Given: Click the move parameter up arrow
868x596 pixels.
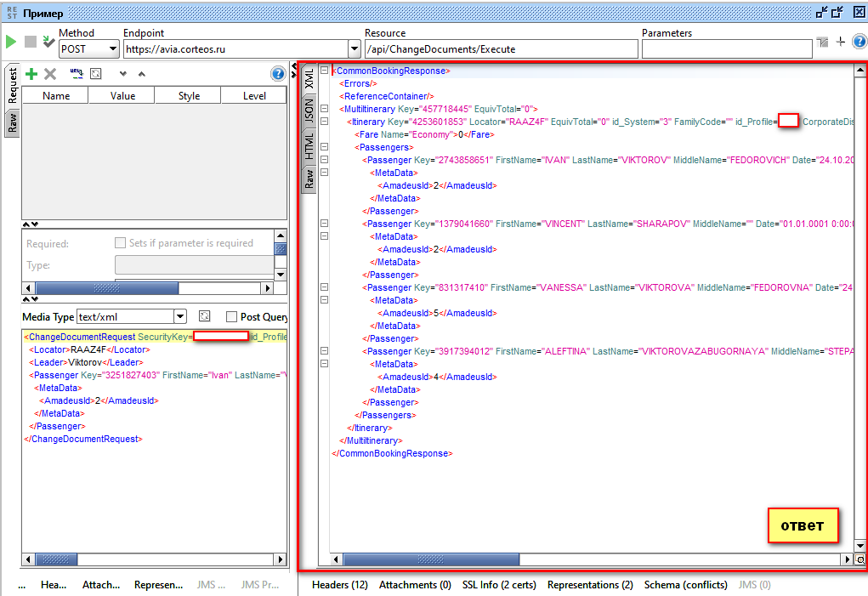Looking at the screenshot, I should 141,74.
